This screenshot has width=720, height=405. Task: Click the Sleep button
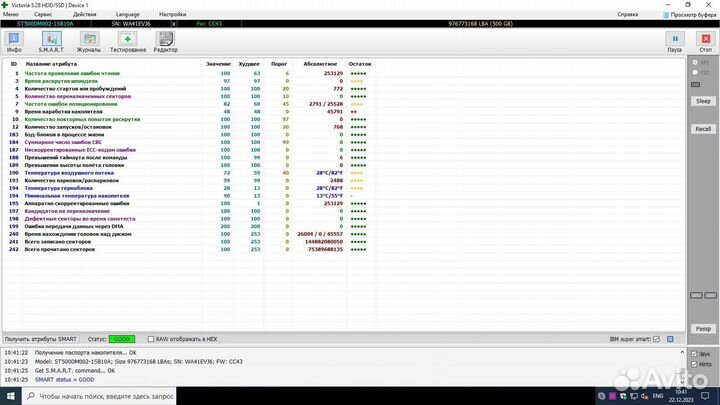tap(703, 101)
